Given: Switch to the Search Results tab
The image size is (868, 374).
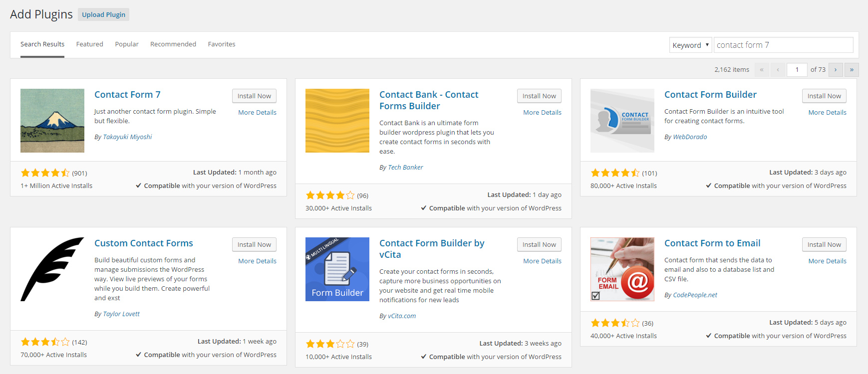Looking at the screenshot, I should click(x=42, y=44).
